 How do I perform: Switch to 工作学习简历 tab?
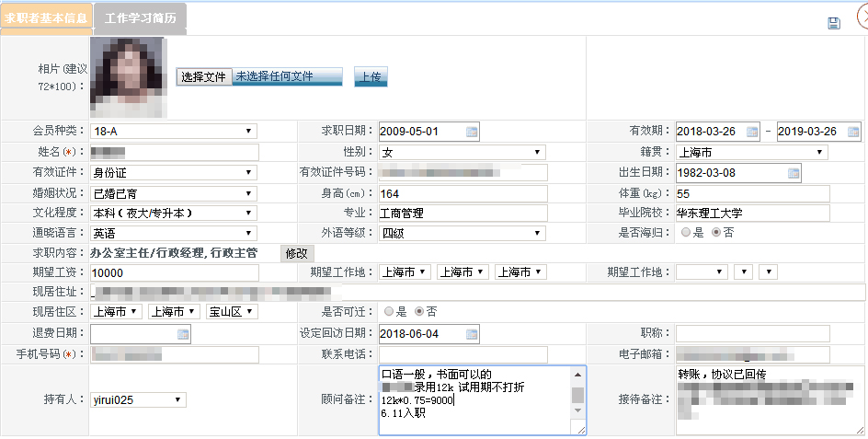click(140, 17)
